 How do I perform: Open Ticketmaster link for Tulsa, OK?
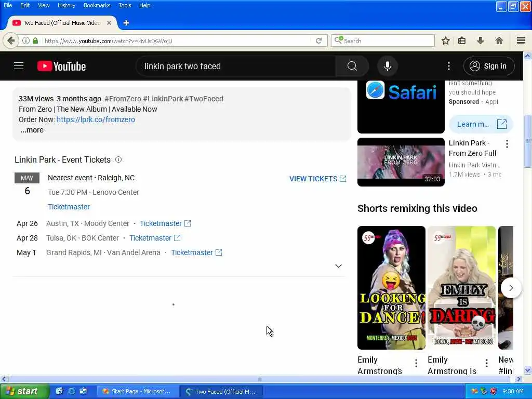155,238
